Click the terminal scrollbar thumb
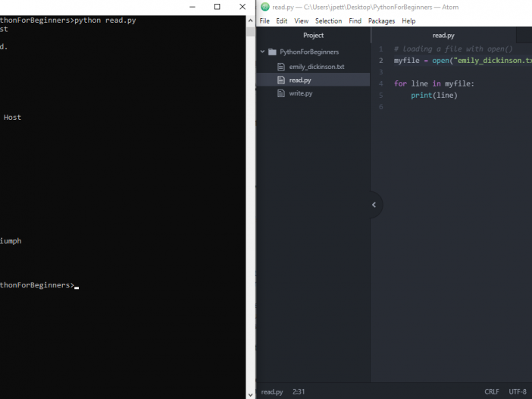532x399 pixels. (250, 31)
